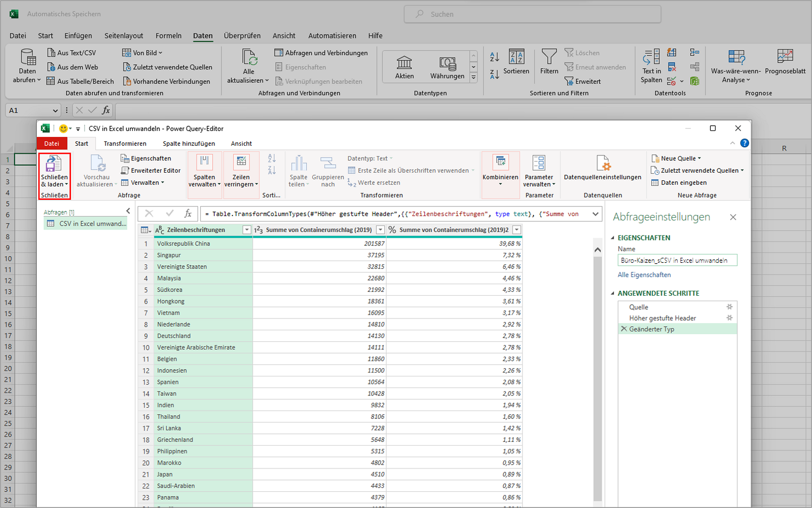Screen dimensions: 812x508
Task: Click Excel search box Suchen
Action: click(533, 14)
